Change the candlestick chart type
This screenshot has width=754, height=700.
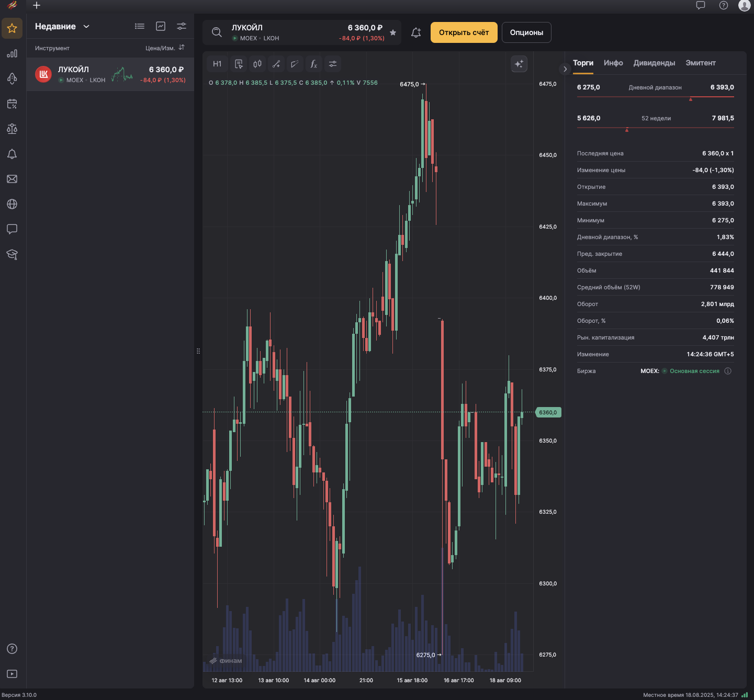[257, 64]
